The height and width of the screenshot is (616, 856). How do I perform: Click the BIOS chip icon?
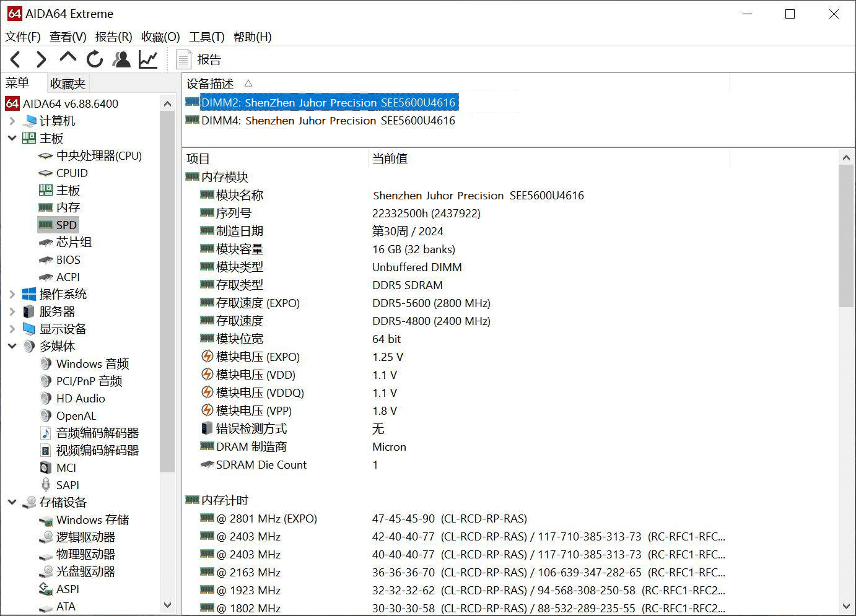pos(45,260)
